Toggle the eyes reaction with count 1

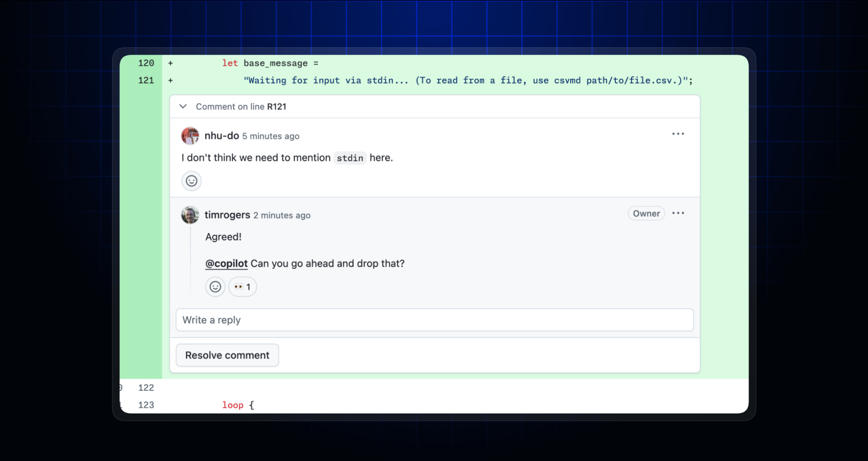(243, 287)
